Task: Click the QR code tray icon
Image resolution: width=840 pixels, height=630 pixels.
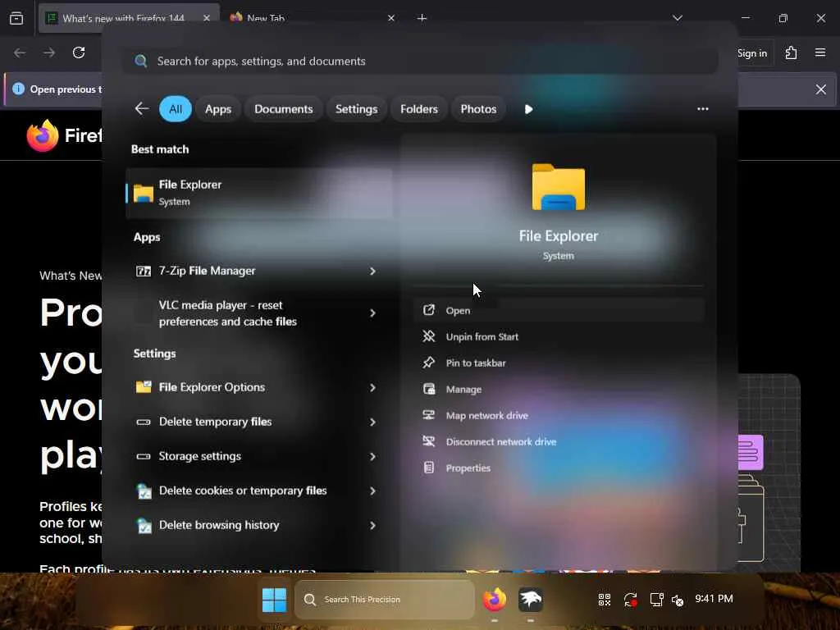Action: coord(605,600)
